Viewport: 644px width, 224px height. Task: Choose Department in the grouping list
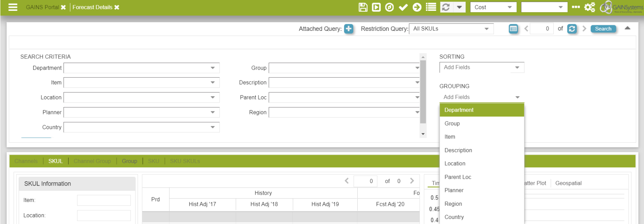click(x=459, y=110)
